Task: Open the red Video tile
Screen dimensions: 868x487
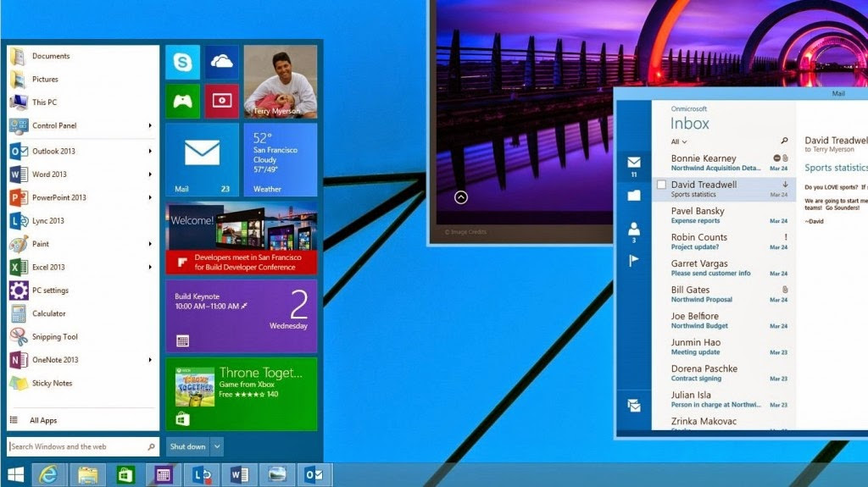Action: (221, 101)
